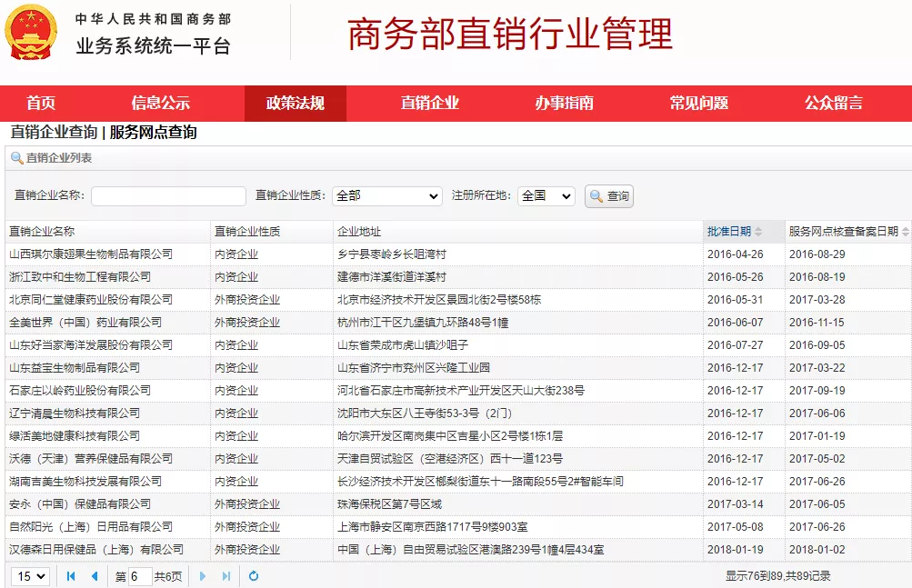This screenshot has height=588, width=912.
Task: Click address 上海市静安区南京西路1717号9楼903室
Action: tap(432, 526)
